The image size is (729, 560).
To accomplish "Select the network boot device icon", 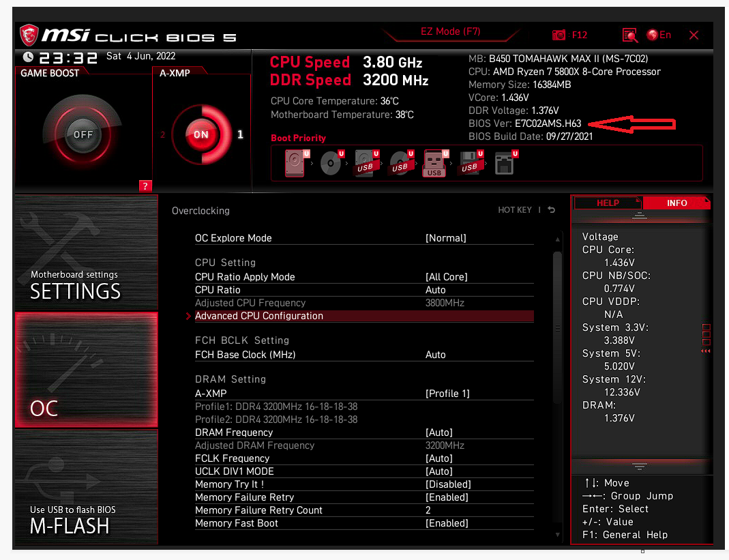I will pos(506,163).
